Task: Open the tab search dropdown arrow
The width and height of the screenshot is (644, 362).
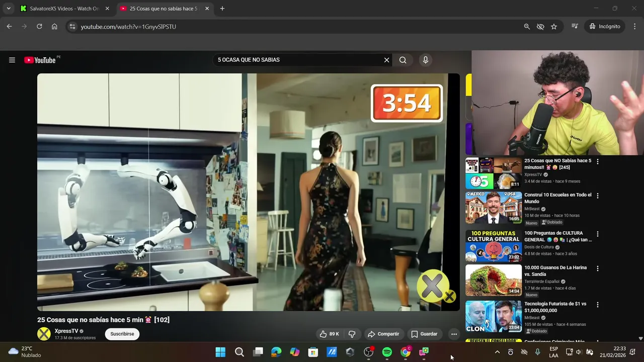Action: pyautogui.click(x=9, y=9)
